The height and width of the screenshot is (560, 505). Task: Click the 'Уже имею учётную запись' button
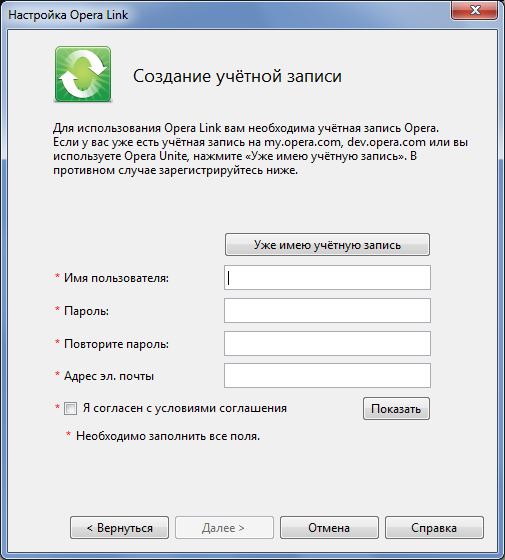click(x=327, y=245)
